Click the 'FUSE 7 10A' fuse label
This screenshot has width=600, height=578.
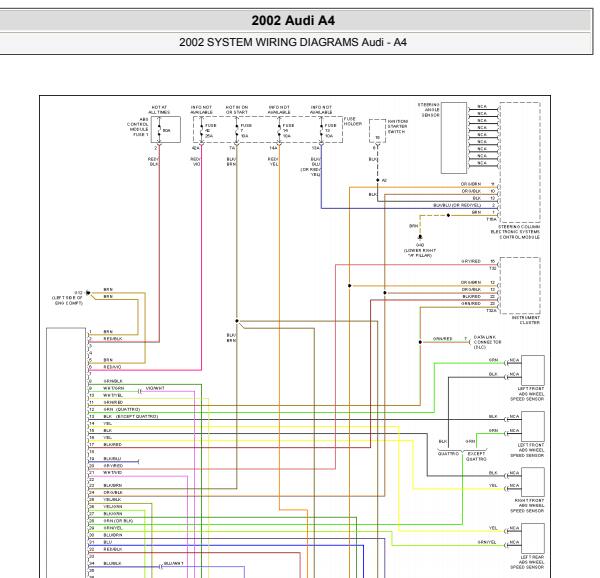click(246, 130)
